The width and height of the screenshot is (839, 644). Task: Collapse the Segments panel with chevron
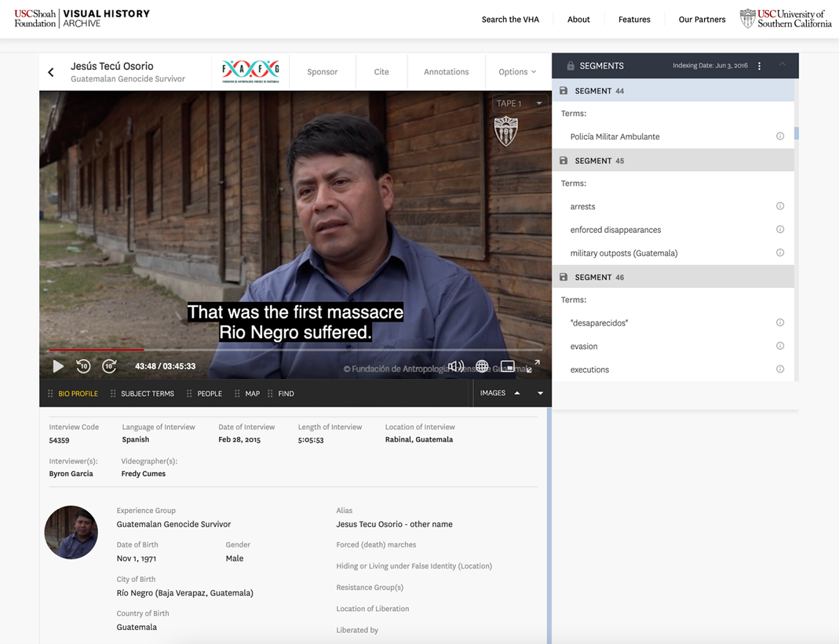point(782,64)
